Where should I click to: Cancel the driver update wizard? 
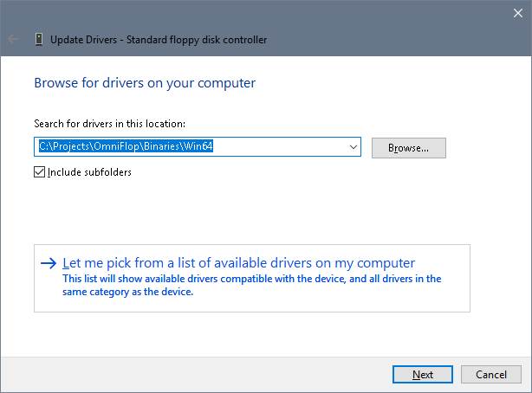[491, 374]
